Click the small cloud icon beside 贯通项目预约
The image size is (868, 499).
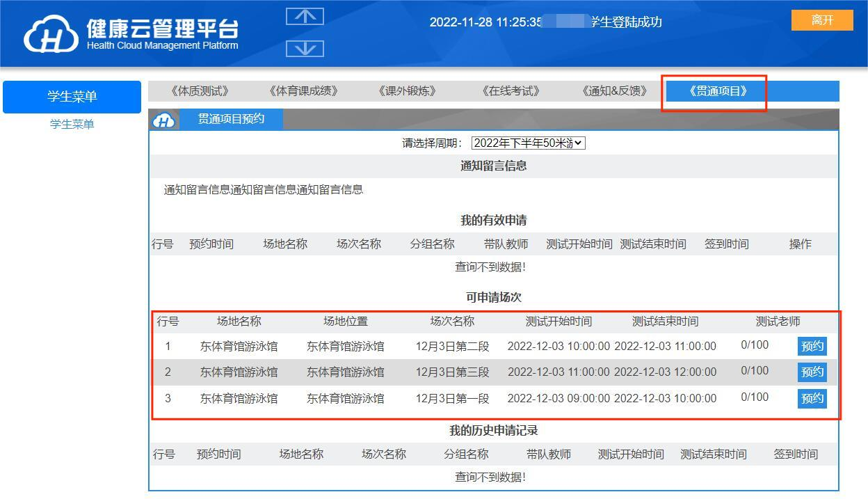[x=163, y=120]
